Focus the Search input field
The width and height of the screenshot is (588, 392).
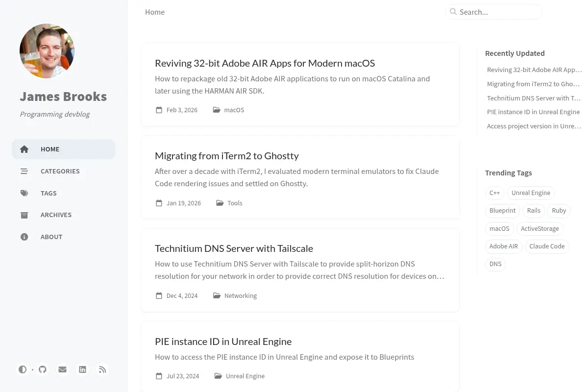pos(494,12)
